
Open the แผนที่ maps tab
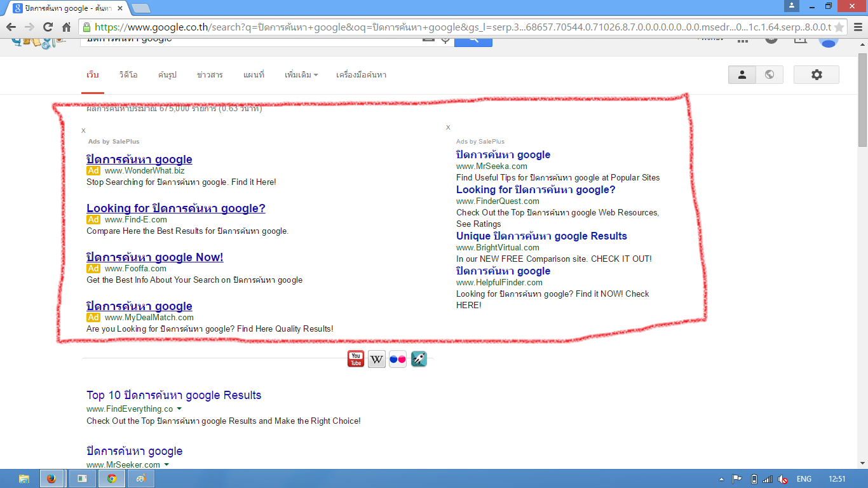254,75
